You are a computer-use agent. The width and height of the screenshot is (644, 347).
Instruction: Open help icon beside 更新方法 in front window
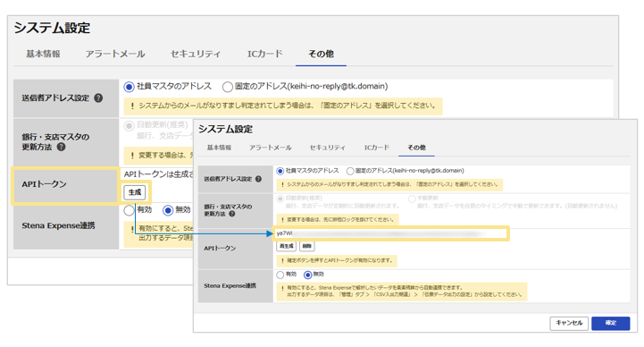pos(232,214)
